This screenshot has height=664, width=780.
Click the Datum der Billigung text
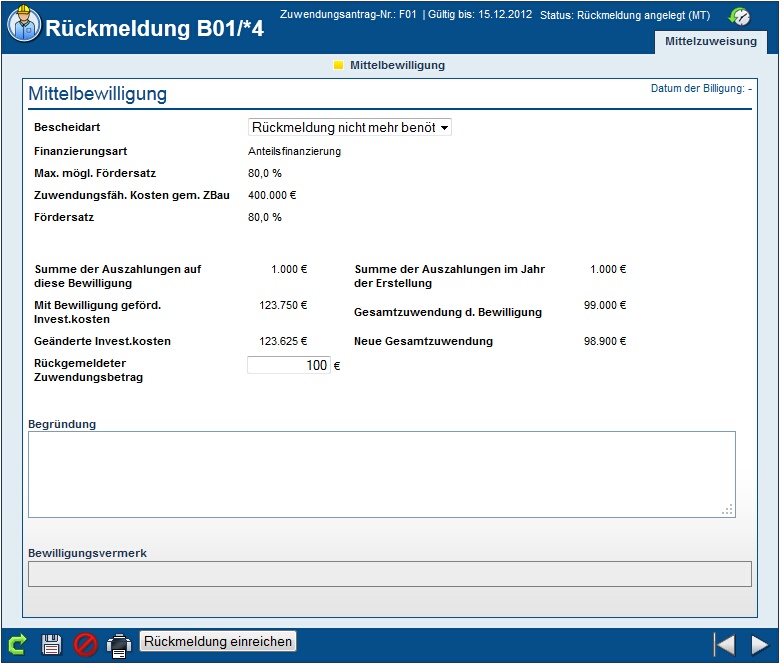coord(701,89)
